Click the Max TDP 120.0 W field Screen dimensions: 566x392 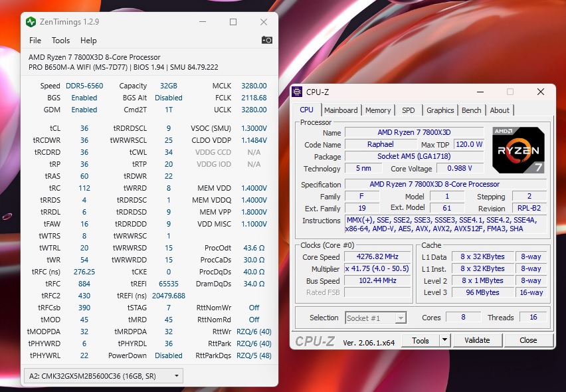pyautogui.click(x=469, y=144)
